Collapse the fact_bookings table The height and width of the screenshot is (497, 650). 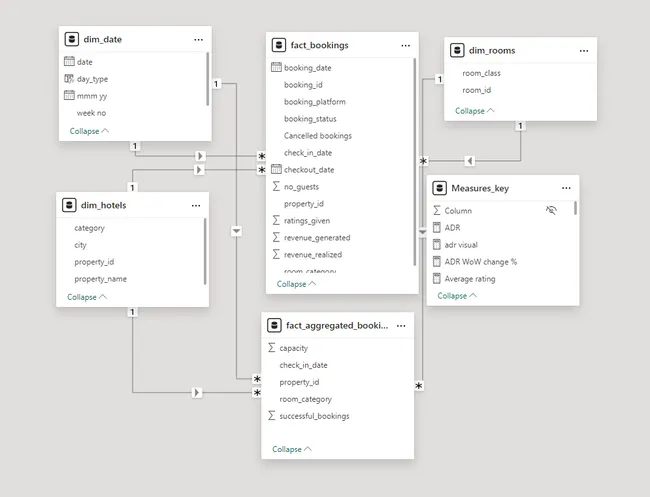tap(296, 284)
